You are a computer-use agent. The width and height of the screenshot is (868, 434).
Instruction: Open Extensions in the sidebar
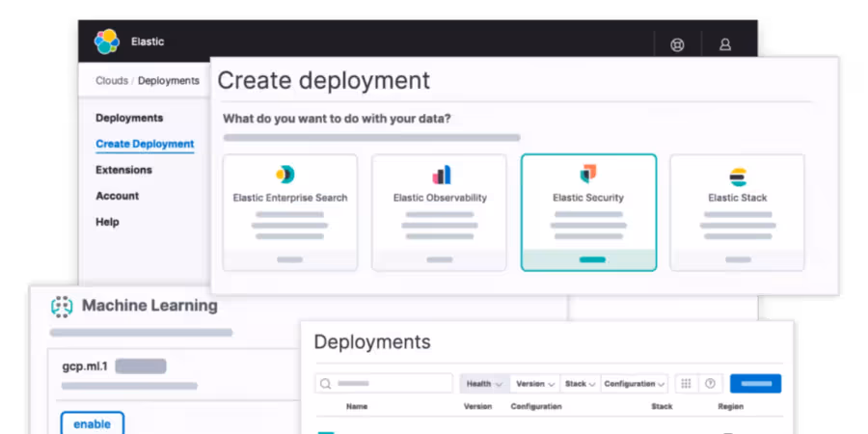[x=124, y=170]
